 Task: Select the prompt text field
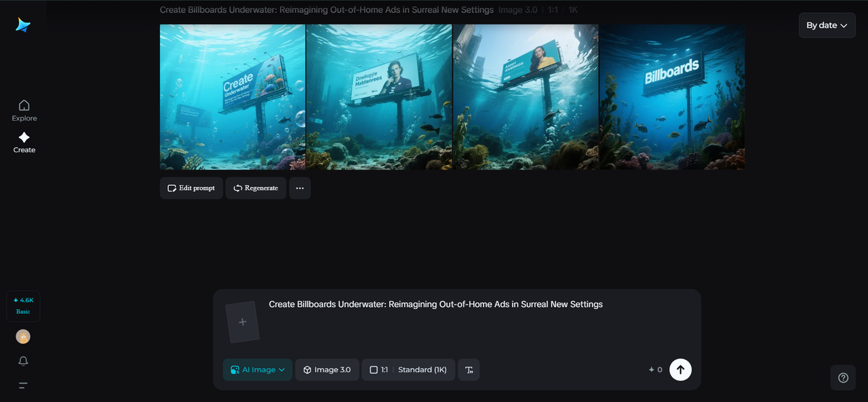[435, 304]
